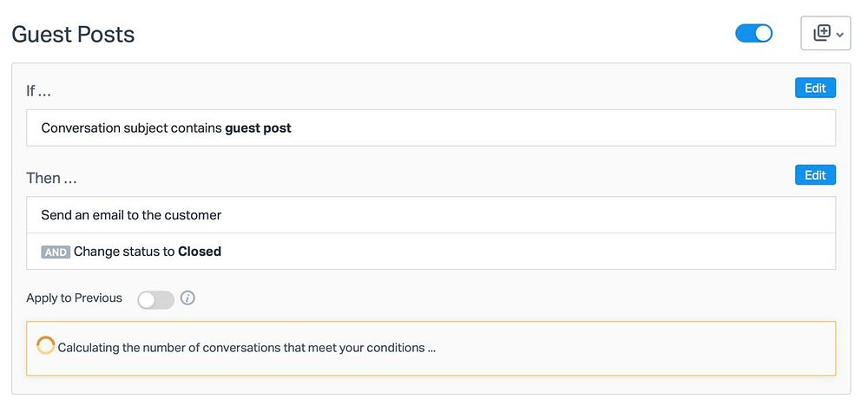868x412 pixels.
Task: Expand the chevron next to the duplicate icon
Action: (839, 35)
